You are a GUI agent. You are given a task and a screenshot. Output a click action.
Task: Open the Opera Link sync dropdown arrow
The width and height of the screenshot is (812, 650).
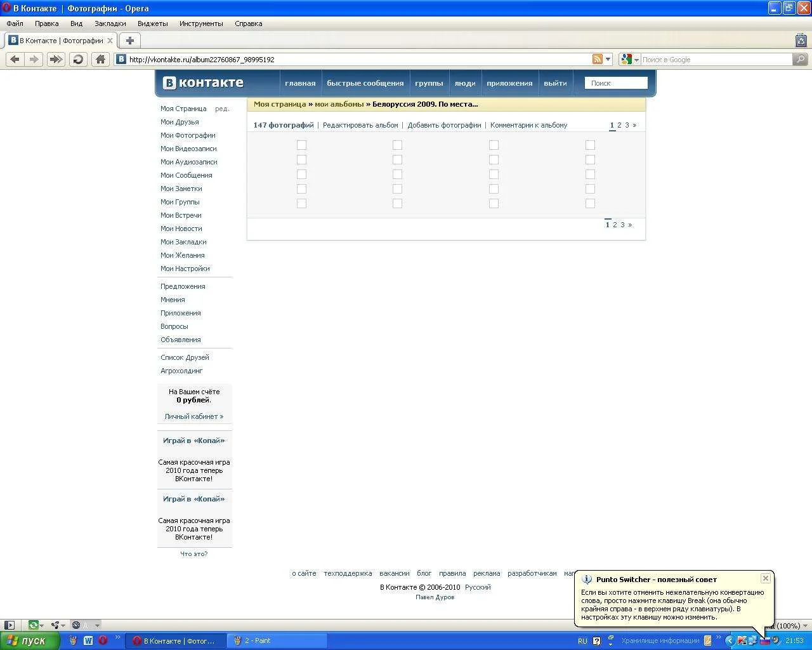coord(42,625)
